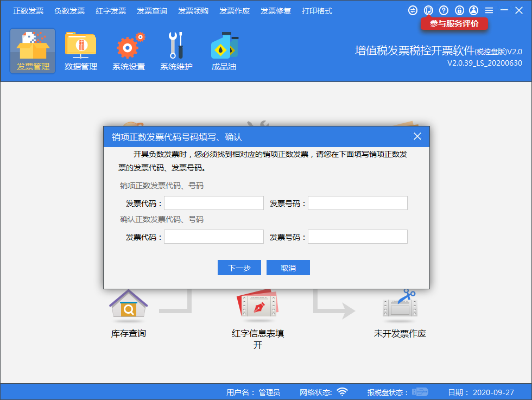This screenshot has width=532, height=400.
Task: Click the 未开发票作废 label
Action: (x=400, y=333)
